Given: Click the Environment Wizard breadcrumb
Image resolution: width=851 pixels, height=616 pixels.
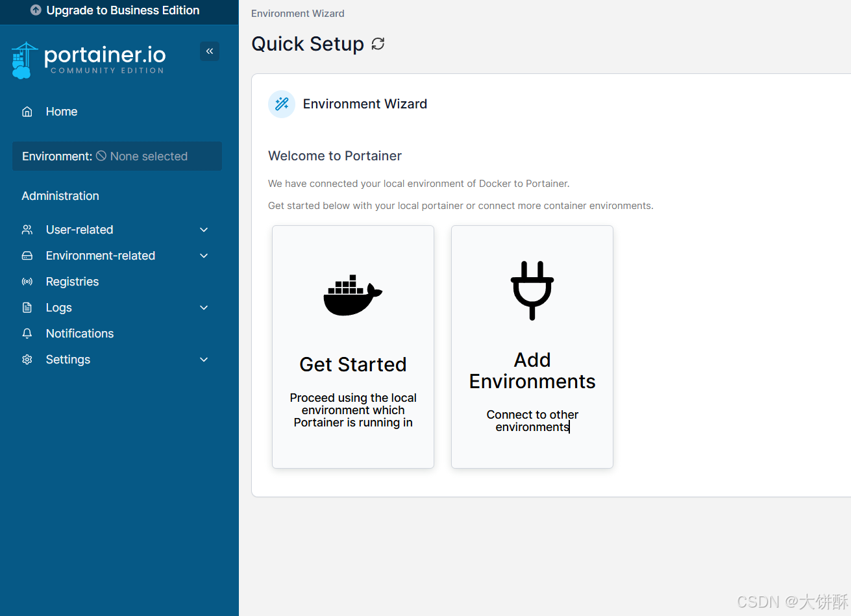Looking at the screenshot, I should click(x=298, y=14).
